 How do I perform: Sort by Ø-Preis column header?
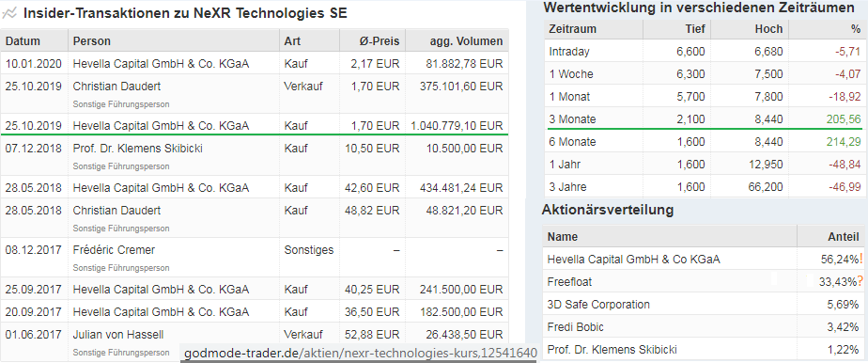click(x=379, y=41)
